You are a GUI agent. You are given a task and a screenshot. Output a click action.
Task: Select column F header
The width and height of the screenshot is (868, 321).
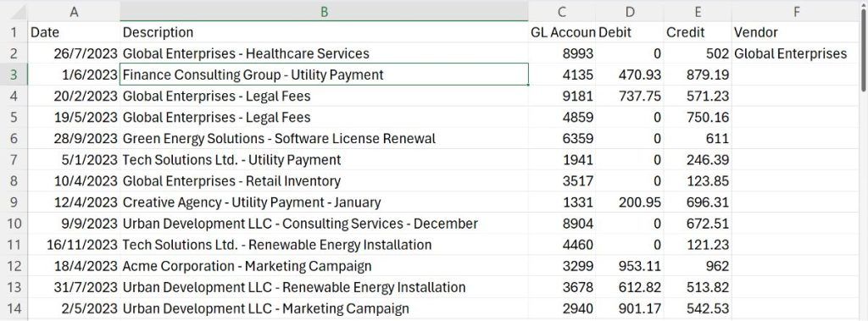796,11
